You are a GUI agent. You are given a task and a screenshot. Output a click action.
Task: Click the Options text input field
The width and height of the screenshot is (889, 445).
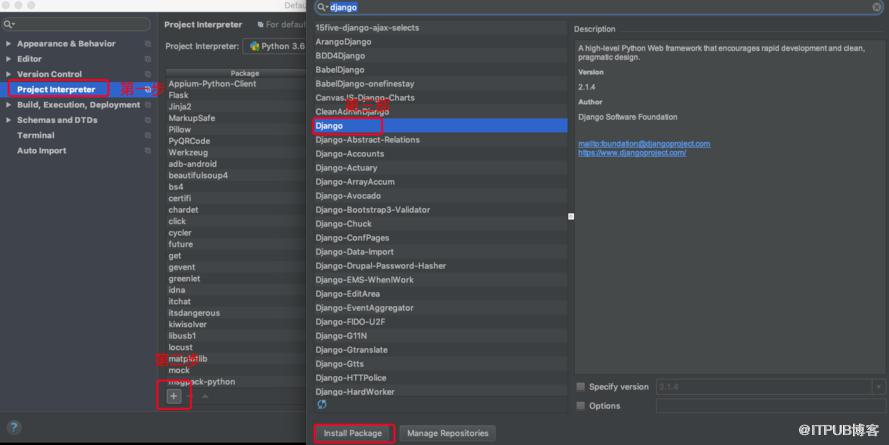click(770, 406)
